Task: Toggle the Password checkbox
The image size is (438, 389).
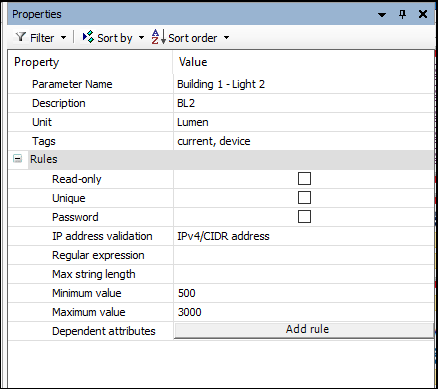Action: coord(304,217)
